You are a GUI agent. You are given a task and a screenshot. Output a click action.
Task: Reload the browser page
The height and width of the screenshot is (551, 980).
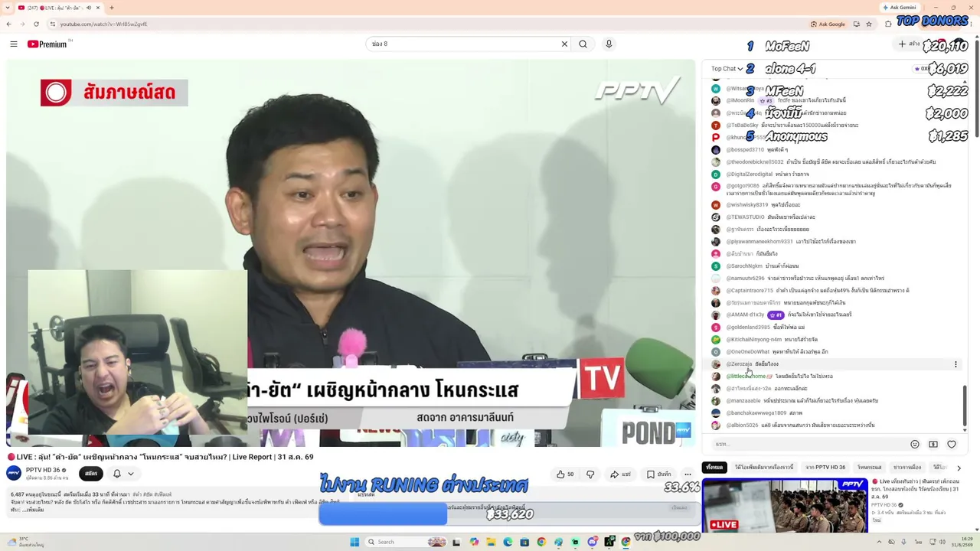pos(36,24)
